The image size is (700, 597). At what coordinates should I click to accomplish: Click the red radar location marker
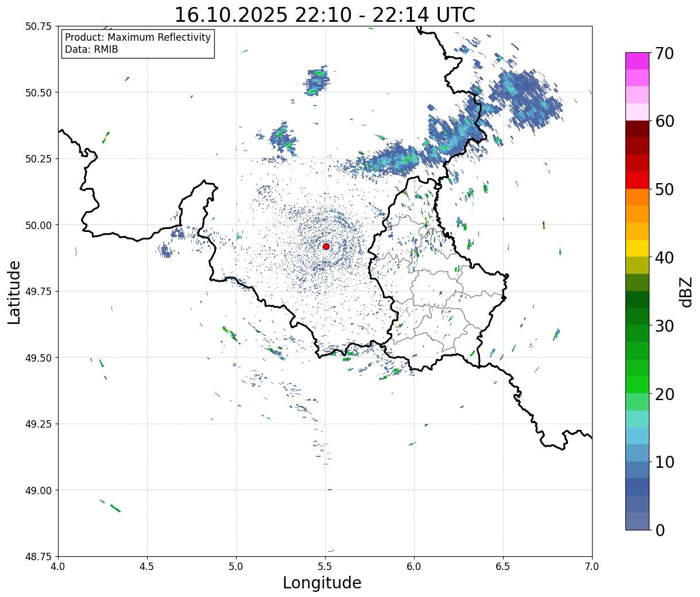tap(326, 246)
